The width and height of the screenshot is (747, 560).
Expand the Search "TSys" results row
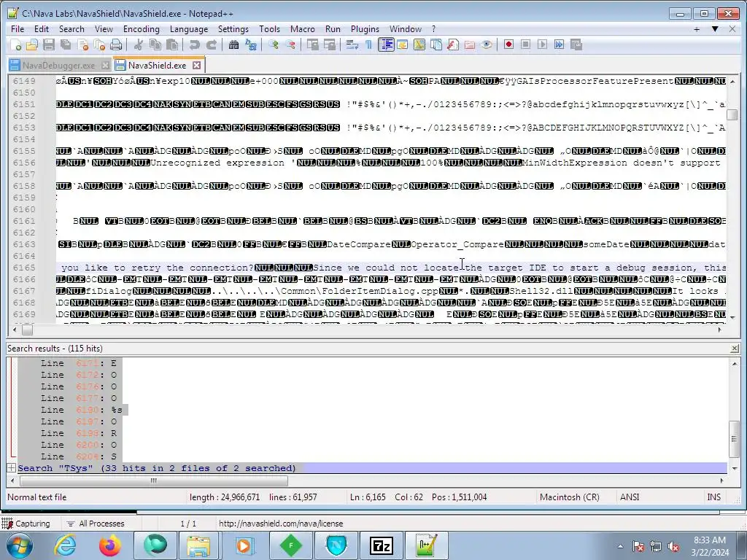pos(12,467)
